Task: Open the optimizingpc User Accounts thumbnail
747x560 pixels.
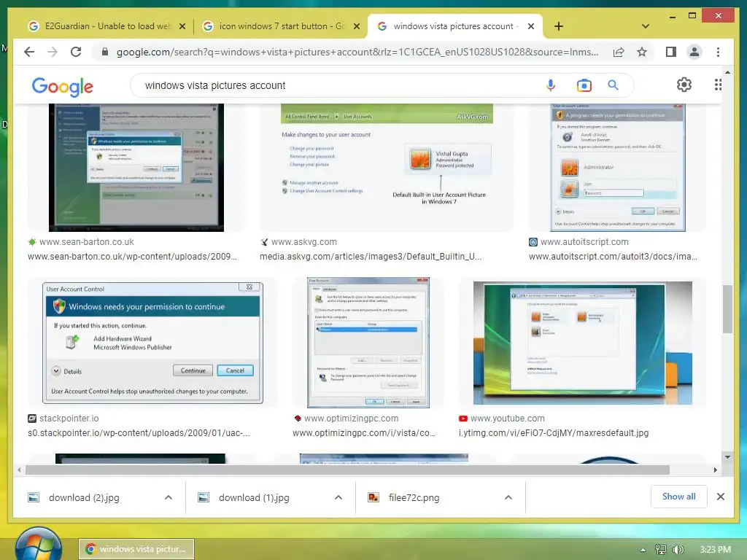Action: [x=368, y=343]
